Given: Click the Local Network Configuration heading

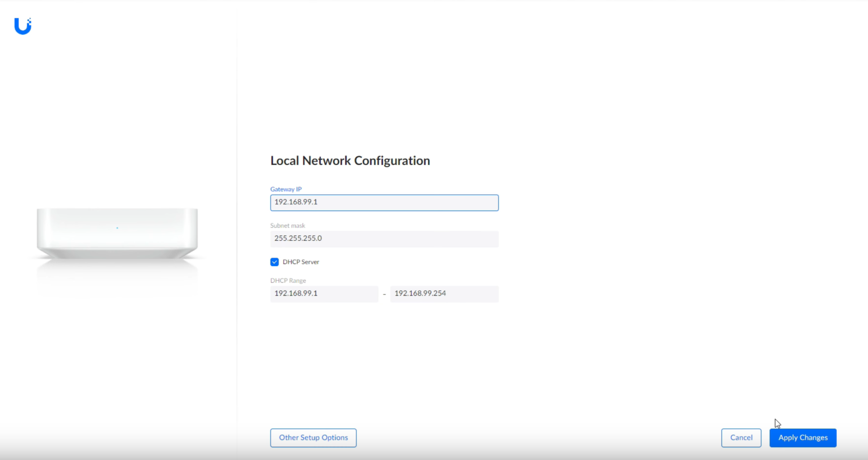Looking at the screenshot, I should click(350, 161).
